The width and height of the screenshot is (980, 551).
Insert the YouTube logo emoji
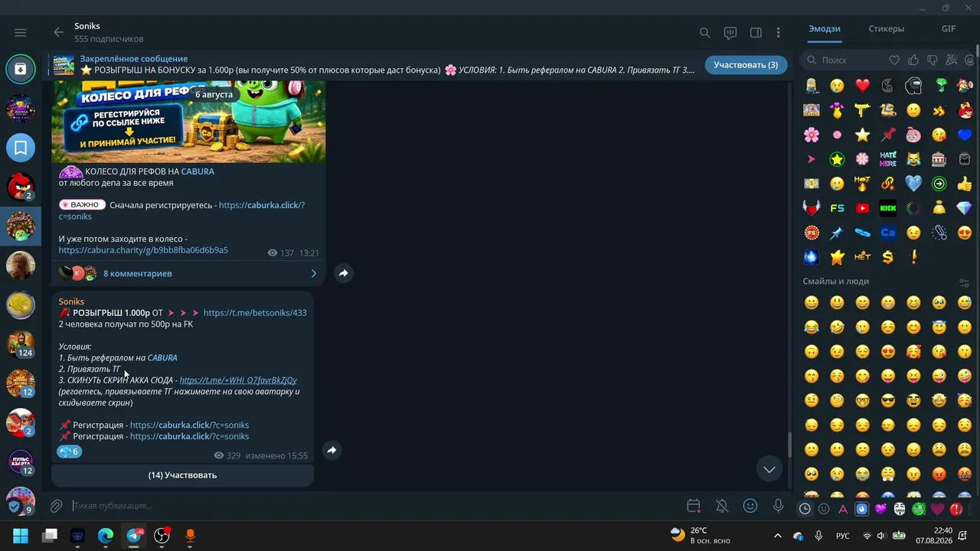coord(862,208)
